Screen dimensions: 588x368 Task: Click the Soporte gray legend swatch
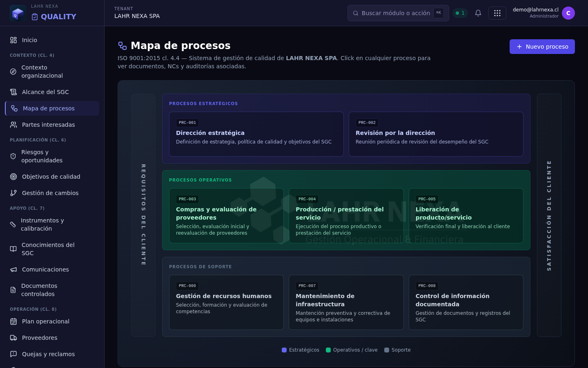click(x=387, y=350)
